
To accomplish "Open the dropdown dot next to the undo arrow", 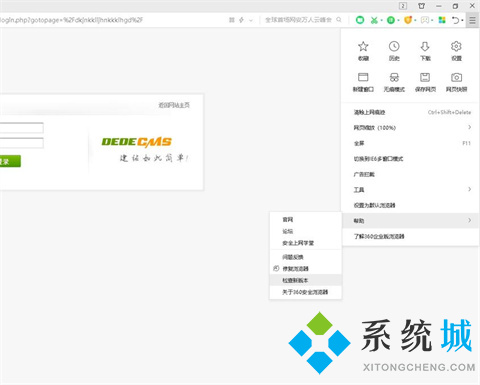I will point(463,20).
